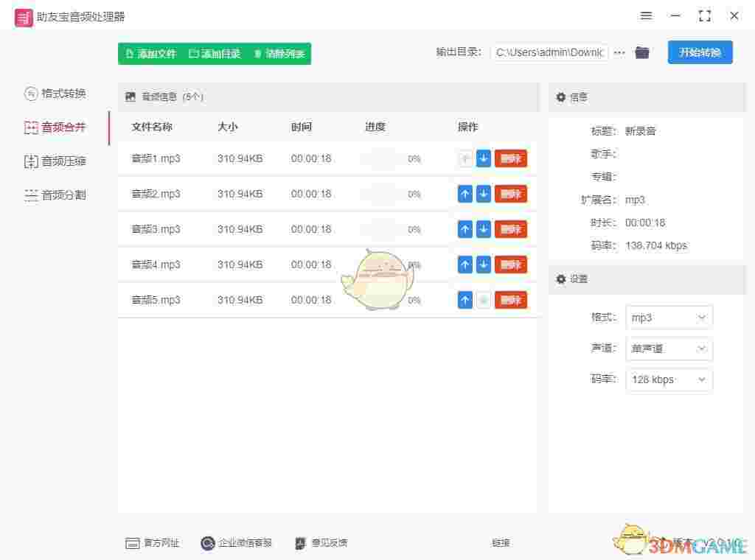Open the 码率 bitrate dropdown showing 128 kbps
Viewport: 755px width, 560px height.
click(667, 379)
